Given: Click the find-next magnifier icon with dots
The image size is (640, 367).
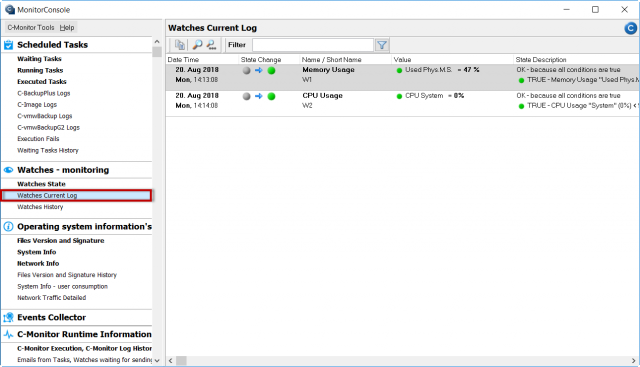Looking at the screenshot, I should (211, 45).
